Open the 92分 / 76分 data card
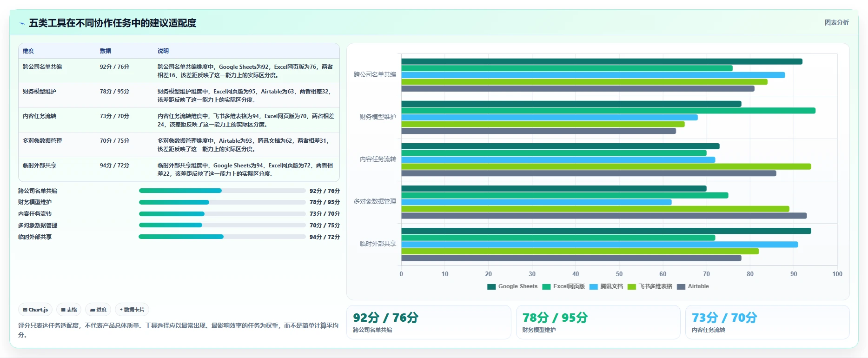The image size is (868, 358). point(429,322)
